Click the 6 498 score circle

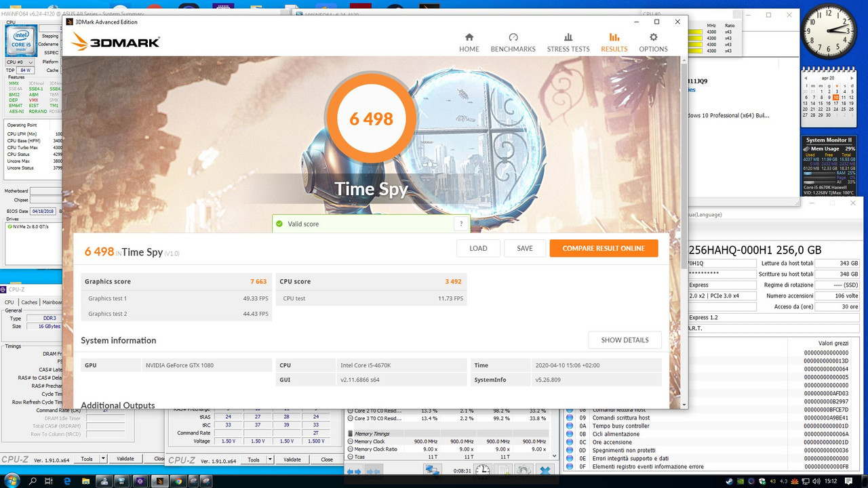(x=371, y=119)
